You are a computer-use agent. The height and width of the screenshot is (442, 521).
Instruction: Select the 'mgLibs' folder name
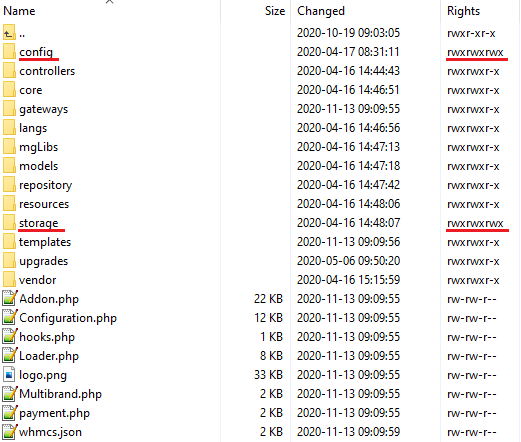[x=38, y=147]
